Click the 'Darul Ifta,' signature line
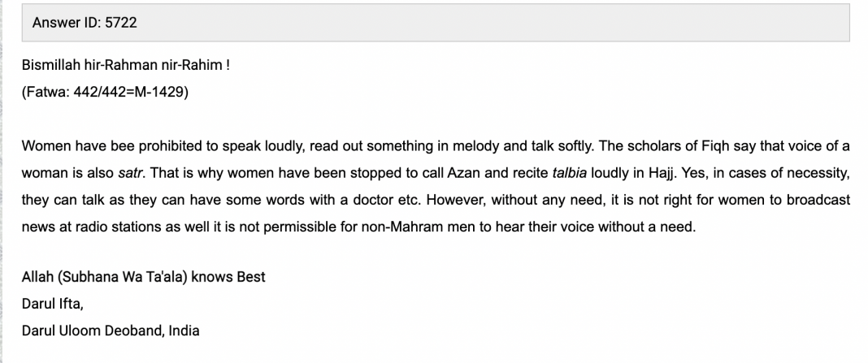The height and width of the screenshot is (363, 868). coord(52,304)
